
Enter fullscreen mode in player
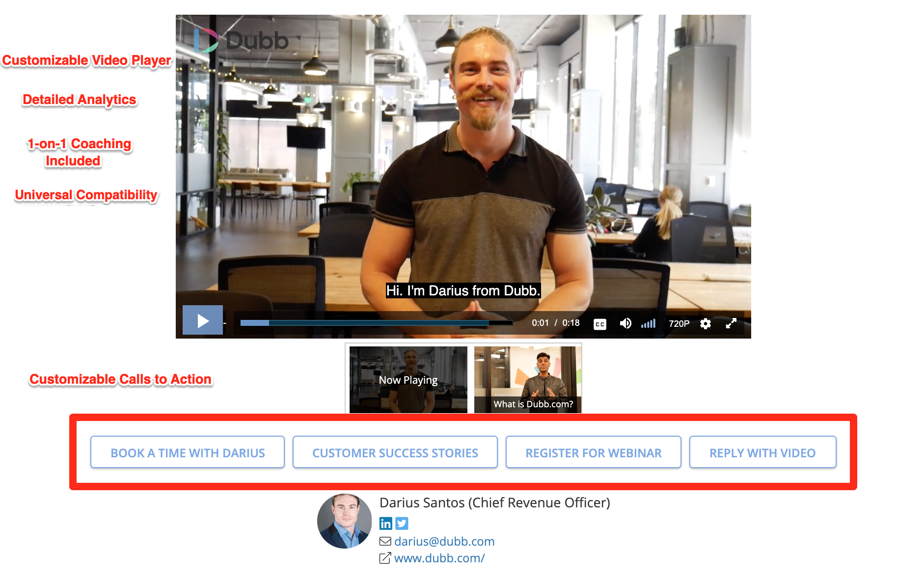click(731, 323)
